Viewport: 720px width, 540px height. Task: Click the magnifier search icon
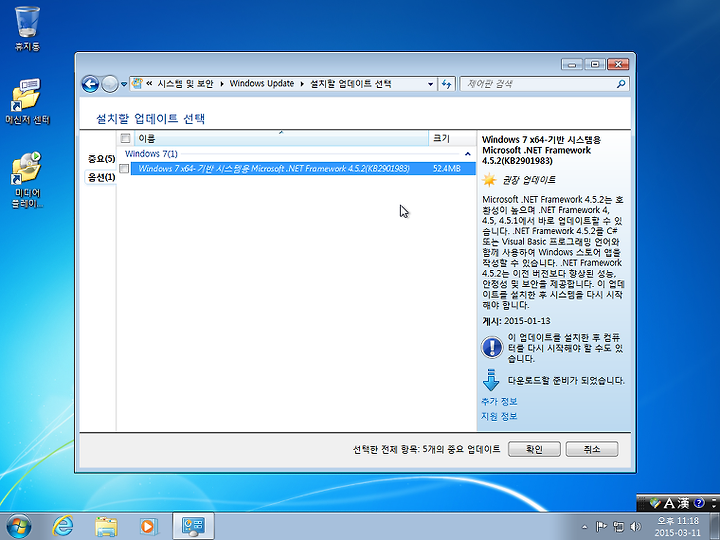pyautogui.click(x=621, y=84)
